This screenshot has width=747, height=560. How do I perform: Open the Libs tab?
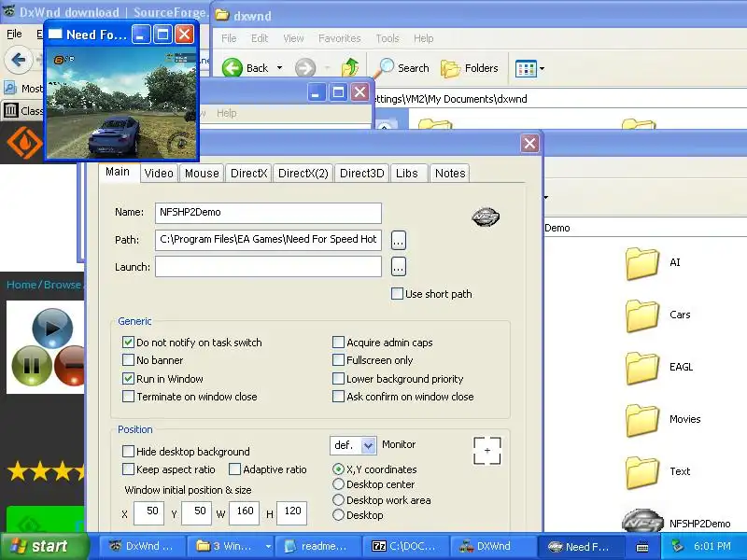pyautogui.click(x=407, y=174)
